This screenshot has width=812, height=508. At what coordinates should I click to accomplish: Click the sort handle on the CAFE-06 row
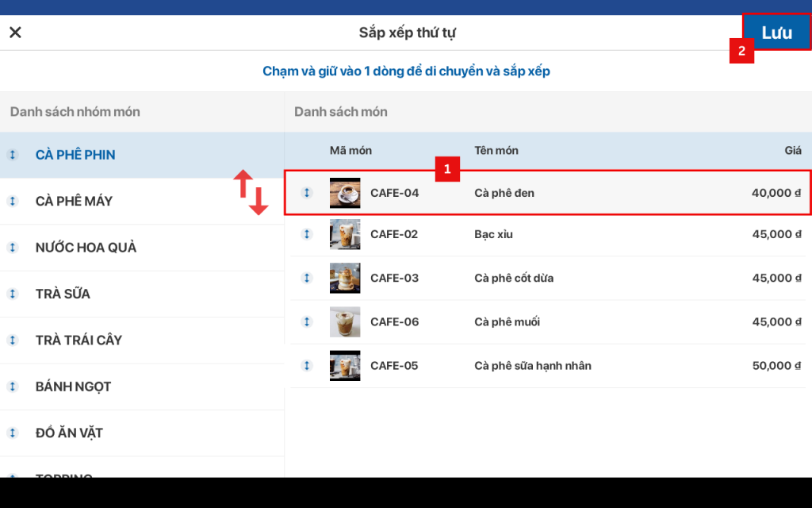tap(307, 321)
